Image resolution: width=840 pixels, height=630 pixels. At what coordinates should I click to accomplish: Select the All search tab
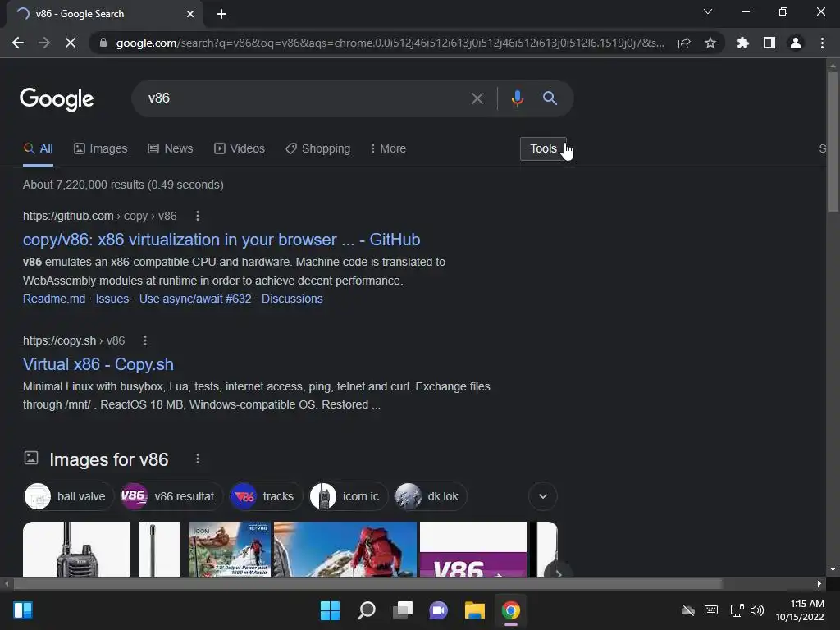click(x=38, y=149)
